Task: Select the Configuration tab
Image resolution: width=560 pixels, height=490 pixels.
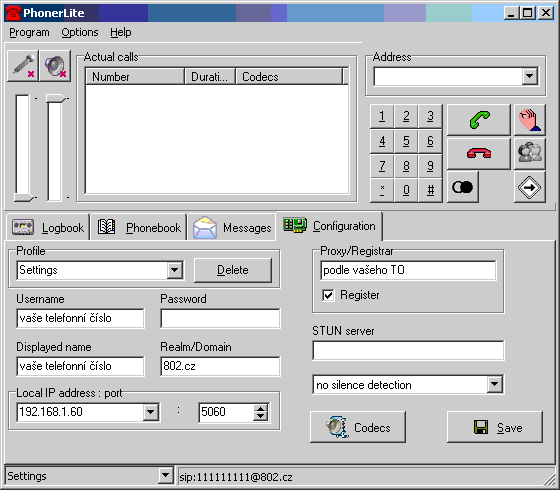Action: coord(329,226)
